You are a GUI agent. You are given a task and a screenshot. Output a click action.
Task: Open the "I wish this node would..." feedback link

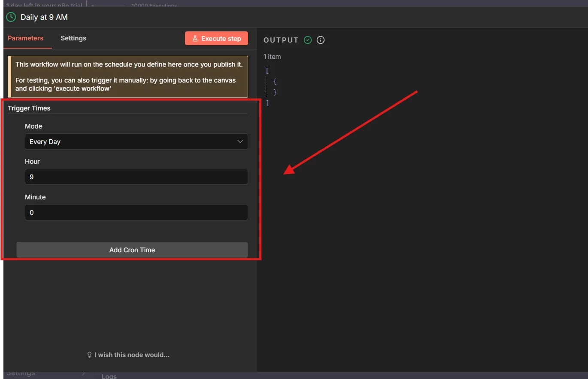[x=128, y=355]
